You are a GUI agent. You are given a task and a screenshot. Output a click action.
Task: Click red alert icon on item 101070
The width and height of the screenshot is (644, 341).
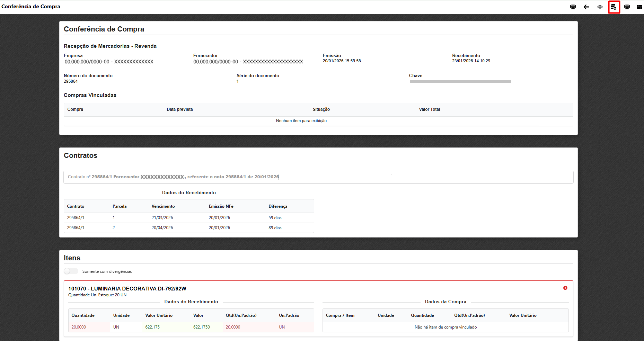coord(565,288)
